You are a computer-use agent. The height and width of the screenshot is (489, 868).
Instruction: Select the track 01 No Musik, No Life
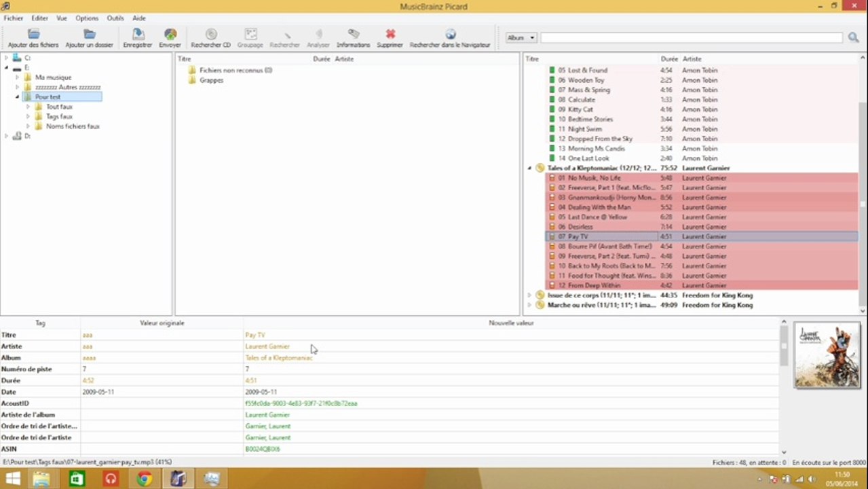pyautogui.click(x=702, y=178)
